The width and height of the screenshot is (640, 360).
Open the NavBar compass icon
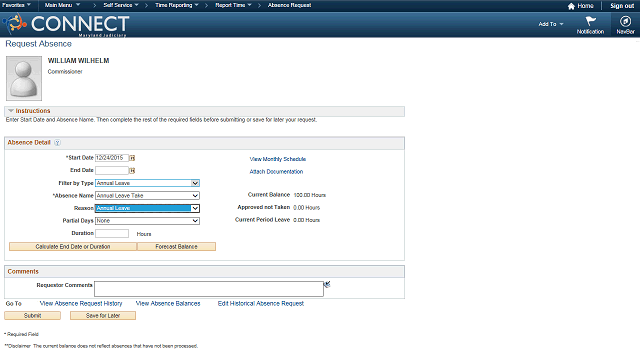tap(625, 21)
